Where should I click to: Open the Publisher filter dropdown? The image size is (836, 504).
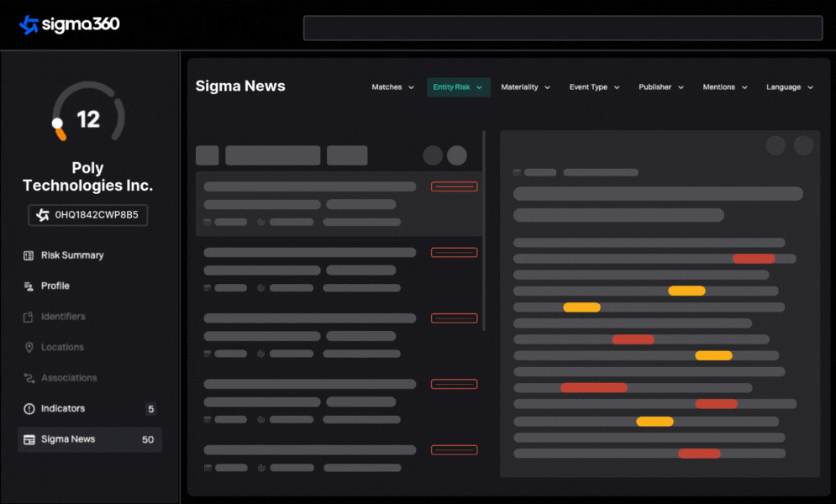point(661,87)
